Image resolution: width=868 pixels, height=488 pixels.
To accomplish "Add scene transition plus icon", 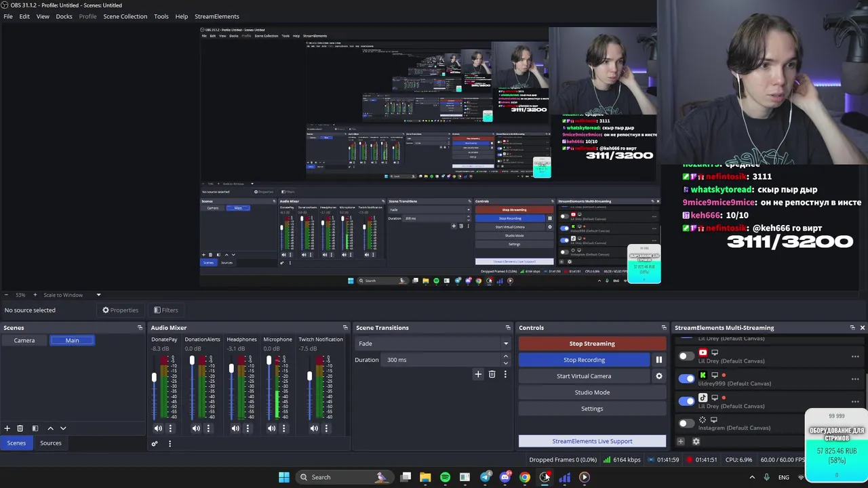I will [x=478, y=374].
